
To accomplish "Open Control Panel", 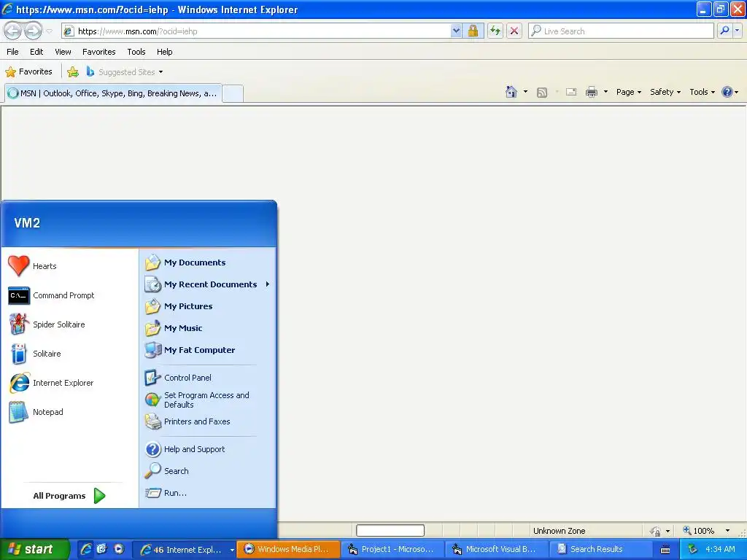I will point(207,378).
